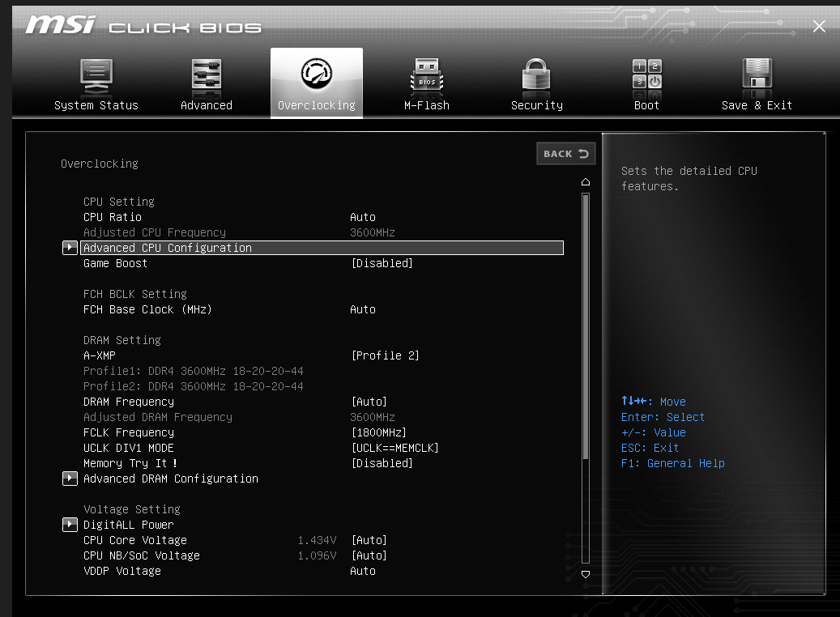Click the Memory Try It ! label
840x617 pixels.
coord(130,463)
